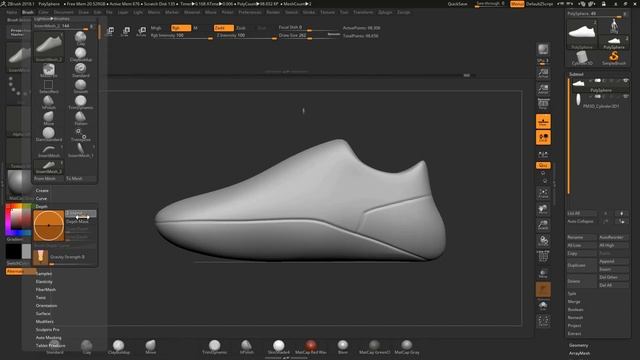
Task: Hide the PolySphere subtool with eye icon
Action: 625,81
